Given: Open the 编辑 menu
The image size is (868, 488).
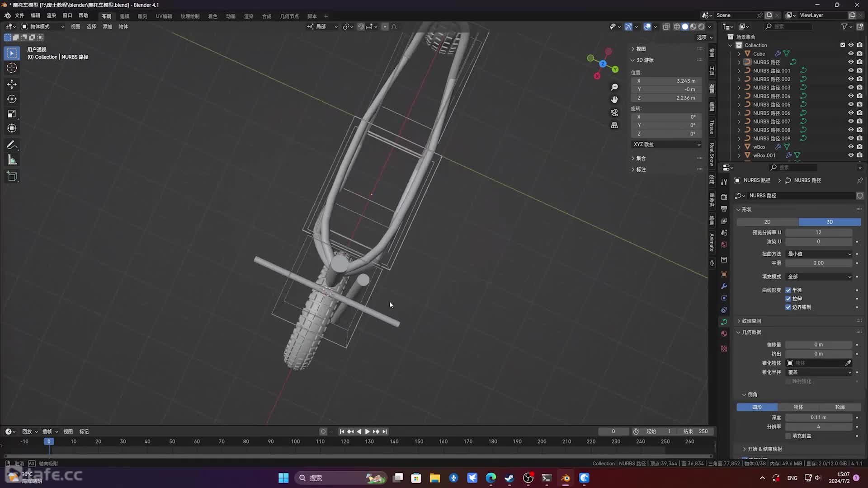Looking at the screenshot, I should click(35, 15).
